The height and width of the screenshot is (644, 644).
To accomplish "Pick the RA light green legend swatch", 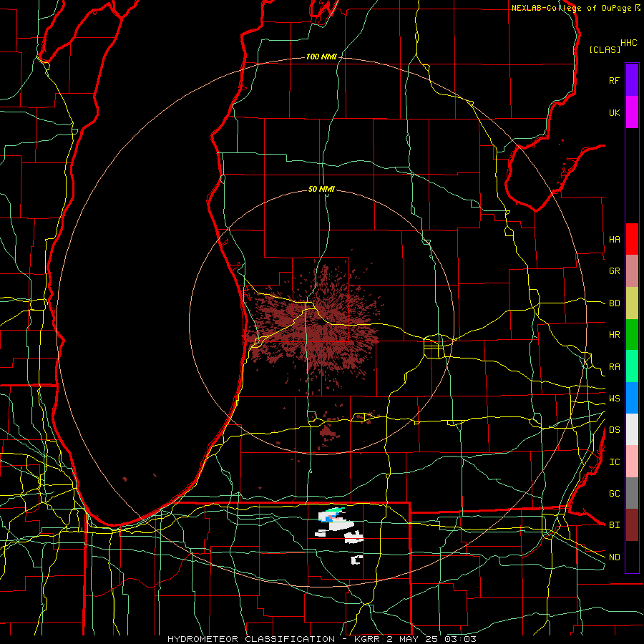I will [x=632, y=366].
